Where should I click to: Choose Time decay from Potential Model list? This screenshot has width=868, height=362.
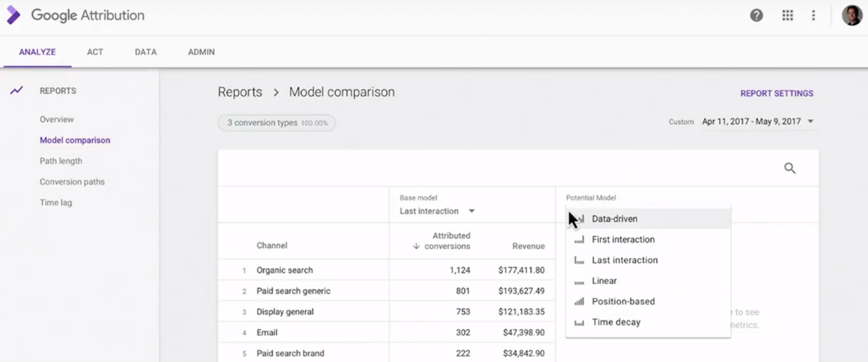click(x=648, y=323)
